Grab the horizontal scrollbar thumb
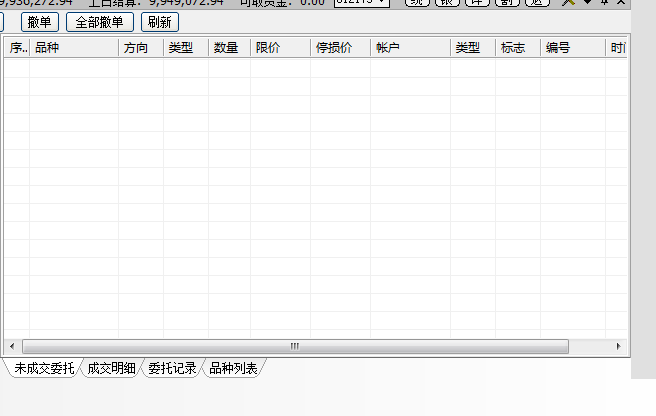The height and width of the screenshot is (416, 656). pyautogui.click(x=295, y=346)
